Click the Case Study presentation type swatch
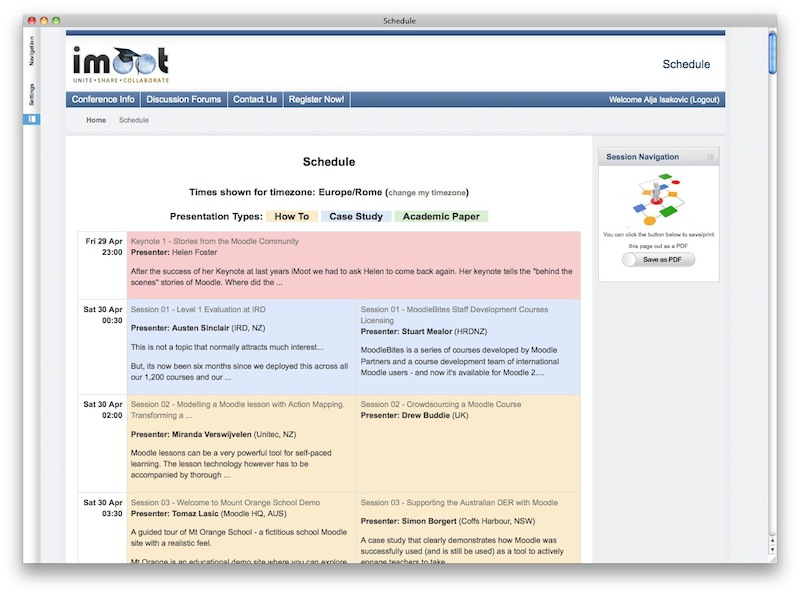The height and width of the screenshot is (595, 800). pos(356,216)
